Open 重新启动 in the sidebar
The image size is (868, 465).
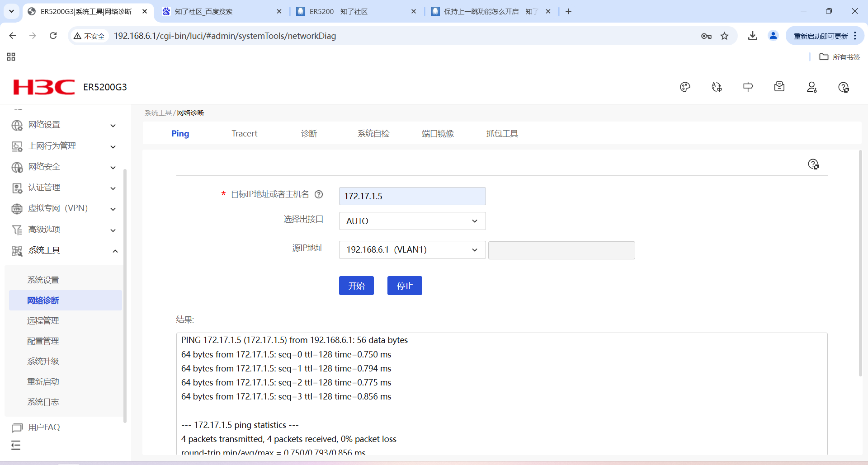point(43,382)
